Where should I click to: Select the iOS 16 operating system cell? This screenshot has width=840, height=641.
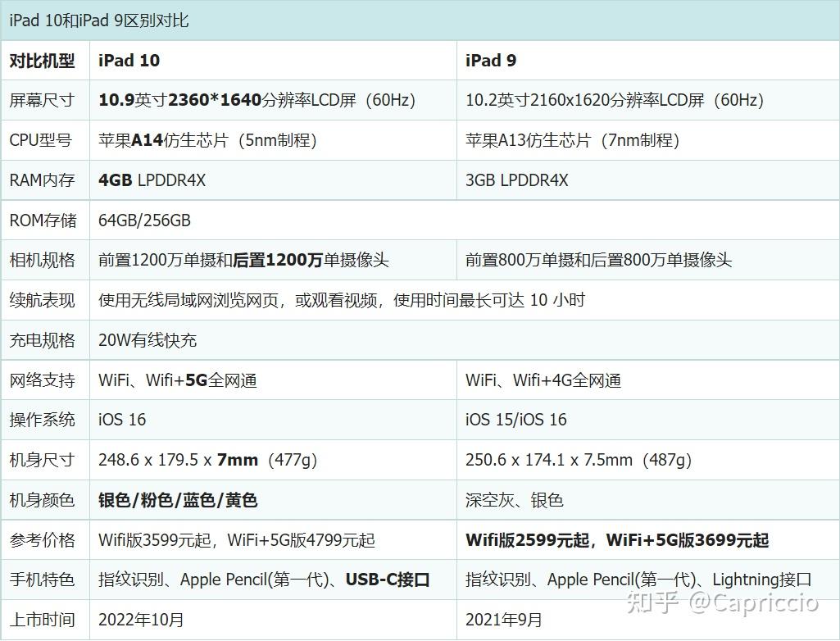click(120, 420)
